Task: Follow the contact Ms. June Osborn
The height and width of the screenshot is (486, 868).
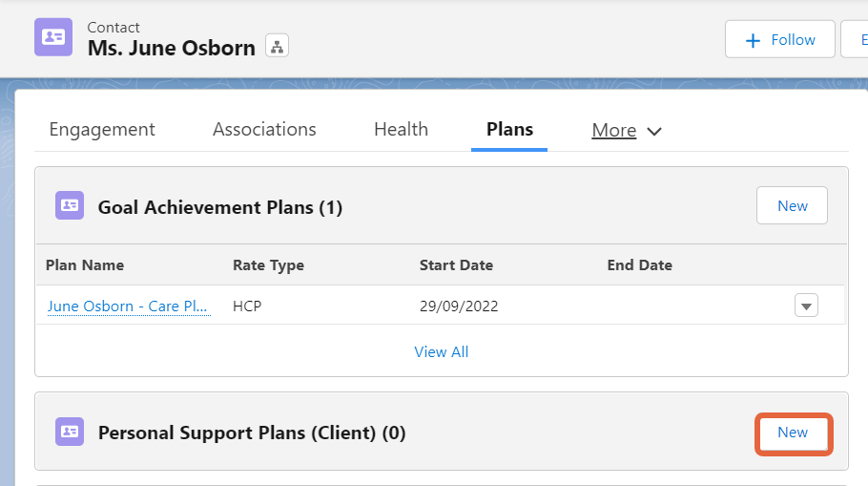Action: 780,39
